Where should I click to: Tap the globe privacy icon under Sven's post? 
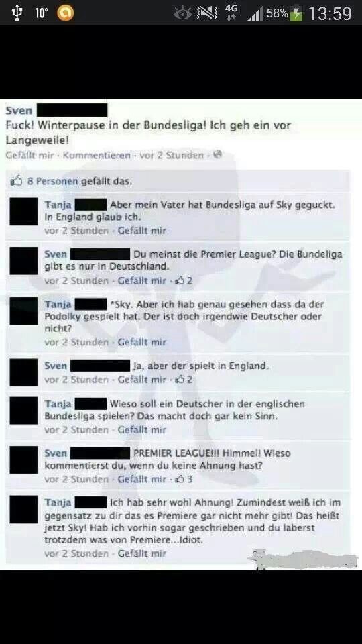click(x=218, y=155)
